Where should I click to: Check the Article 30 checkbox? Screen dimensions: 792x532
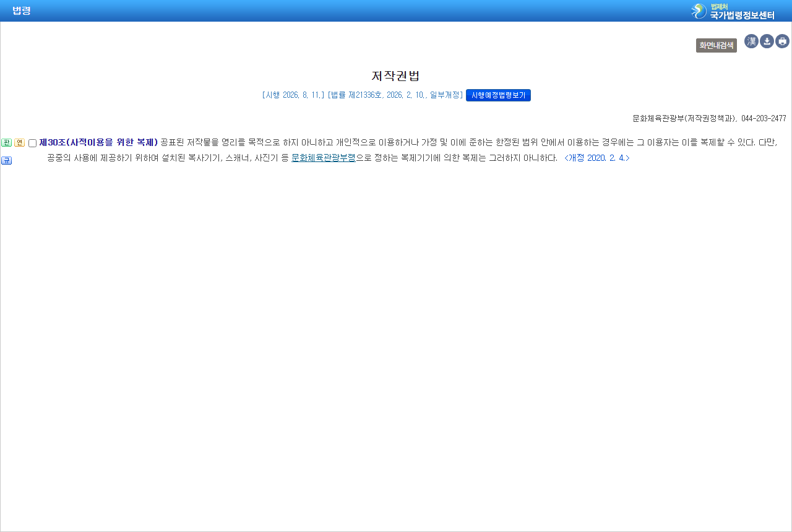pyautogui.click(x=32, y=143)
